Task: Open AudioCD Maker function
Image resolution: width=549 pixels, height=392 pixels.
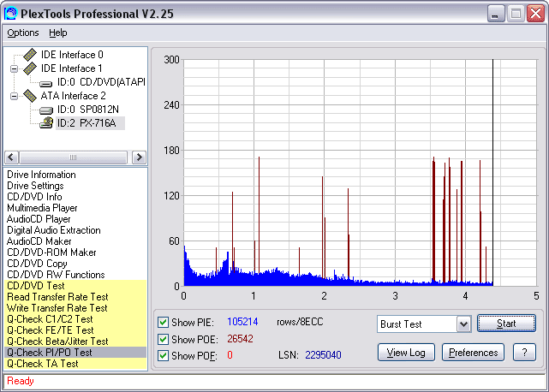Action: [39, 241]
